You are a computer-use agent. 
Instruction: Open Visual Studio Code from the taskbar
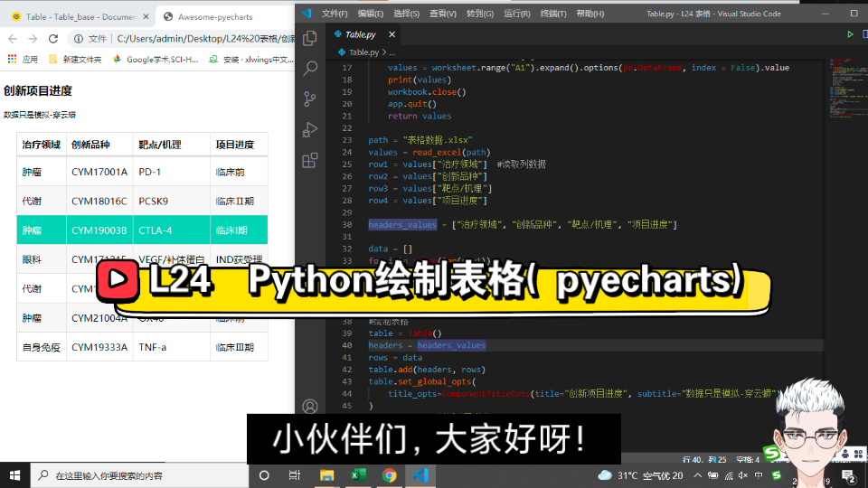click(x=420, y=475)
